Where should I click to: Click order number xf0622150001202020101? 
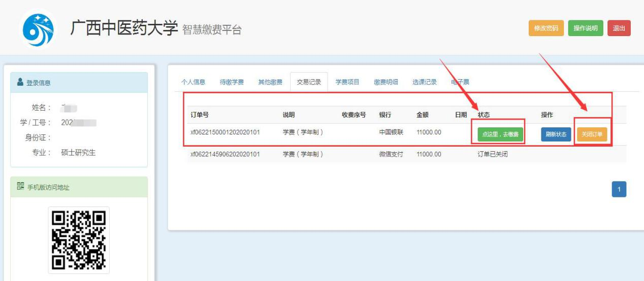click(225, 133)
